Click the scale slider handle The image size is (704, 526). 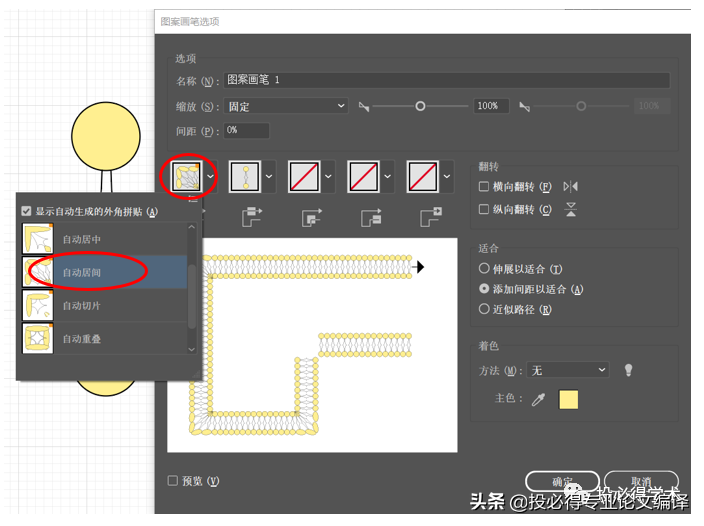[x=420, y=106]
